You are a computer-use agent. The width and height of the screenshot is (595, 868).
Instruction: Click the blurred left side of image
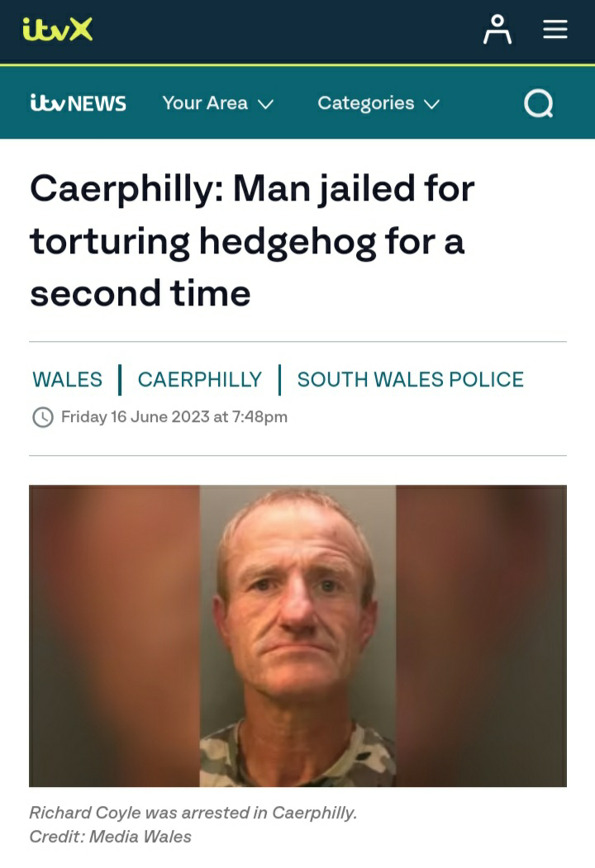click(114, 635)
